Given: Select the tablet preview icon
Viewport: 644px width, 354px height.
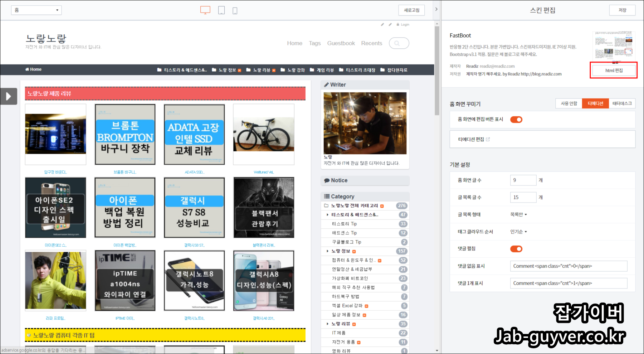Looking at the screenshot, I should pyautogui.click(x=221, y=10).
